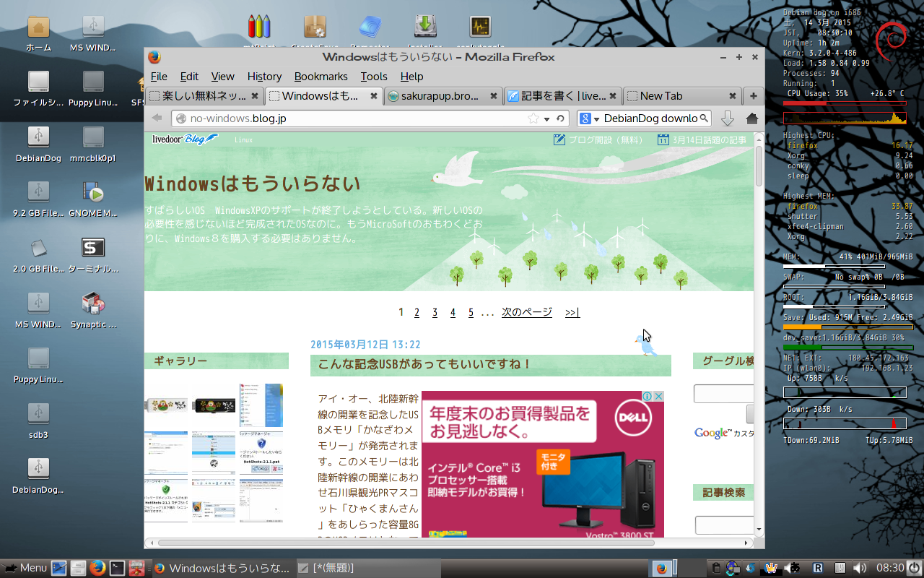
Task: Open the Tools menu
Action: (374, 77)
